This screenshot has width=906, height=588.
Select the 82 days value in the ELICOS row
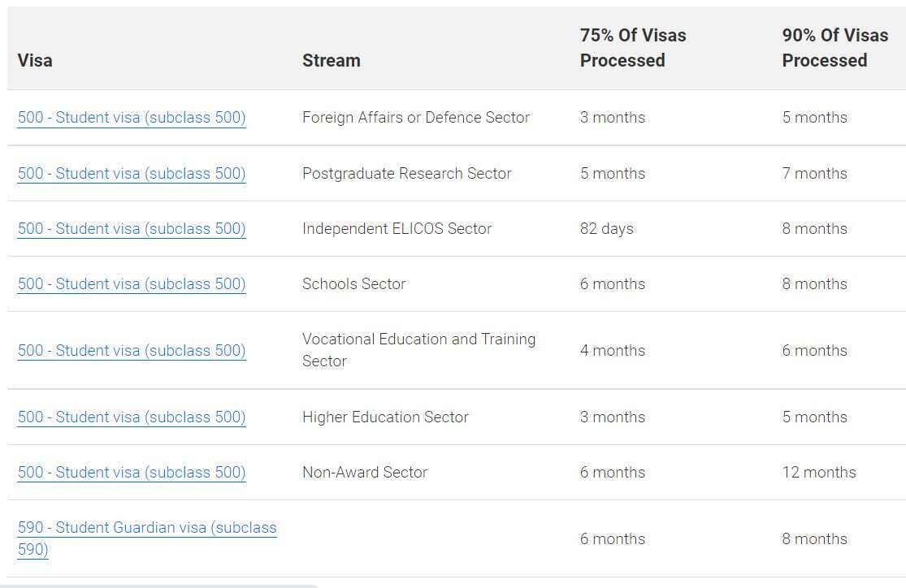(606, 228)
